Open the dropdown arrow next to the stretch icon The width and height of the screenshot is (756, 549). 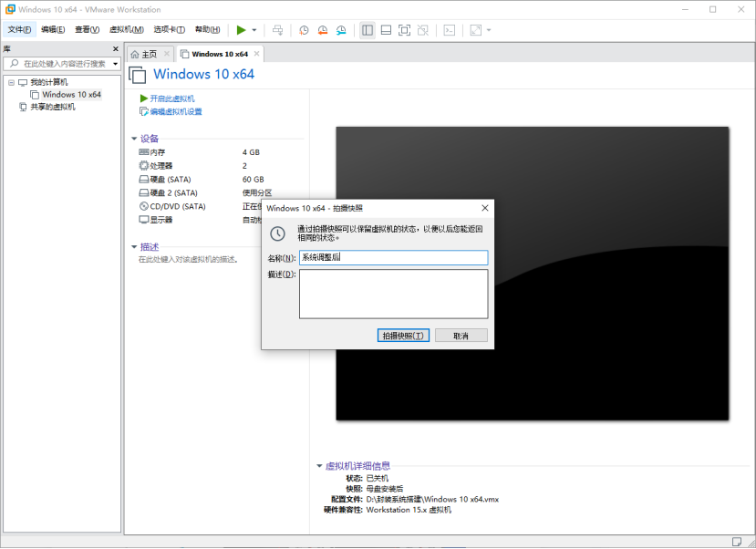click(x=489, y=30)
